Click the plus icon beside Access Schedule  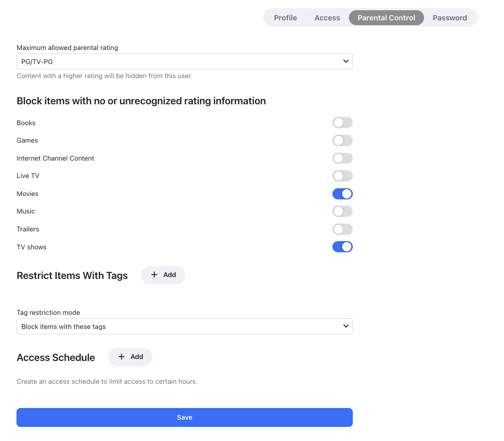(x=122, y=357)
